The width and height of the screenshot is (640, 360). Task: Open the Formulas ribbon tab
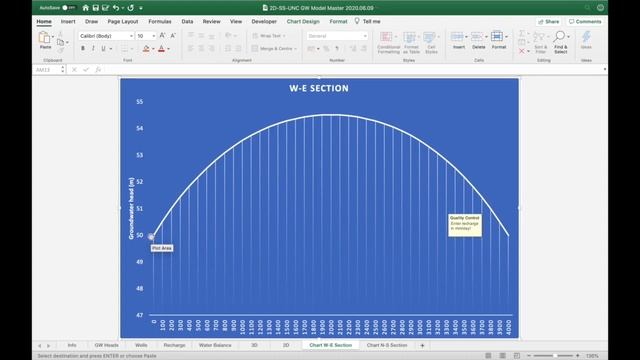pos(160,21)
